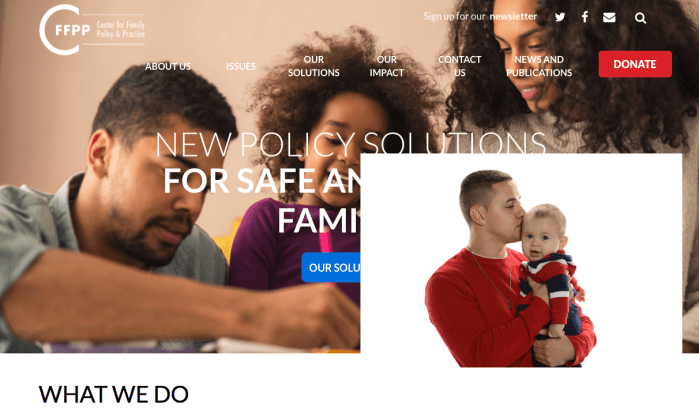699x409 pixels.
Task: Go to Contact Us page
Action: point(460,66)
